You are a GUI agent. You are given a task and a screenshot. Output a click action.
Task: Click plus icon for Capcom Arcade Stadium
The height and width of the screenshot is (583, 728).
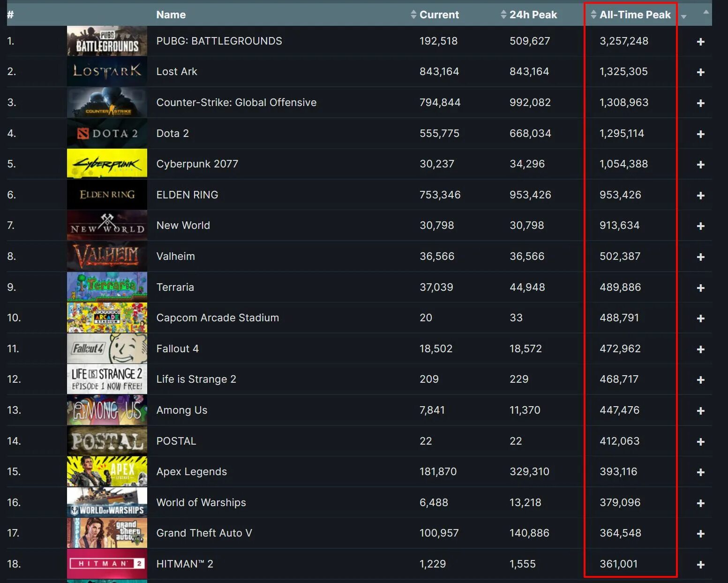700,318
